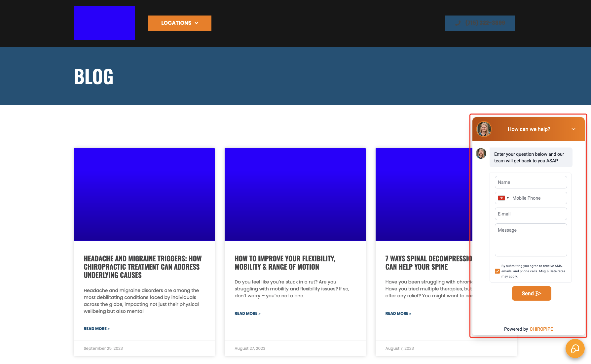Read more about headache and migraine triggers

(x=96, y=329)
